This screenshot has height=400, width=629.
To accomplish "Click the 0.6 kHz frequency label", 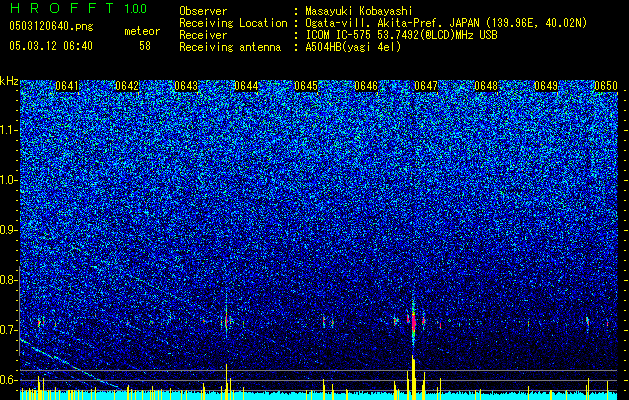I will (x=8, y=380).
